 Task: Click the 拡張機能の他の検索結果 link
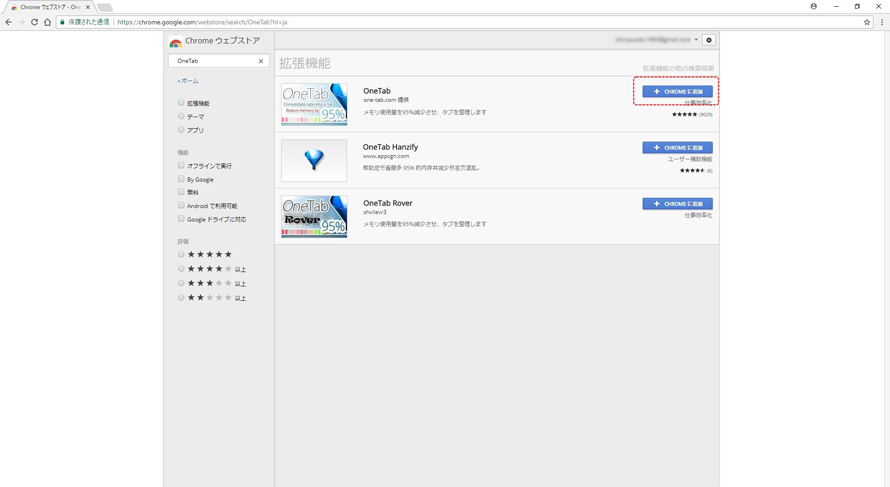(678, 68)
